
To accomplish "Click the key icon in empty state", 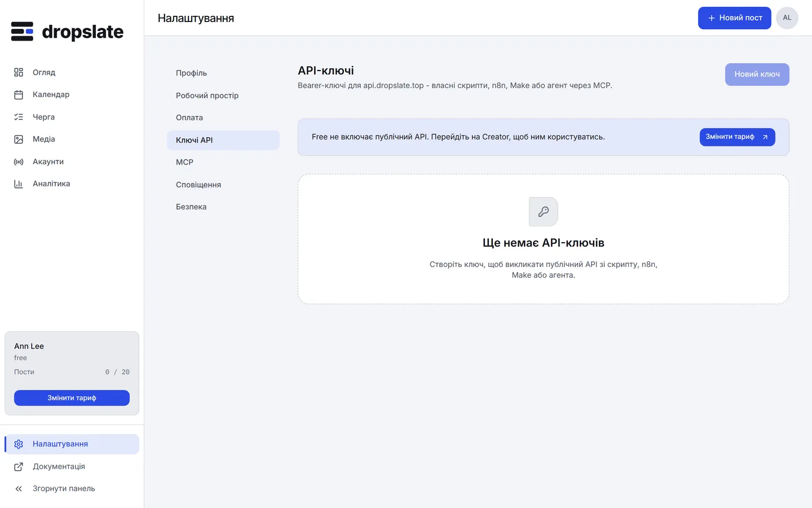I will click(x=544, y=212).
